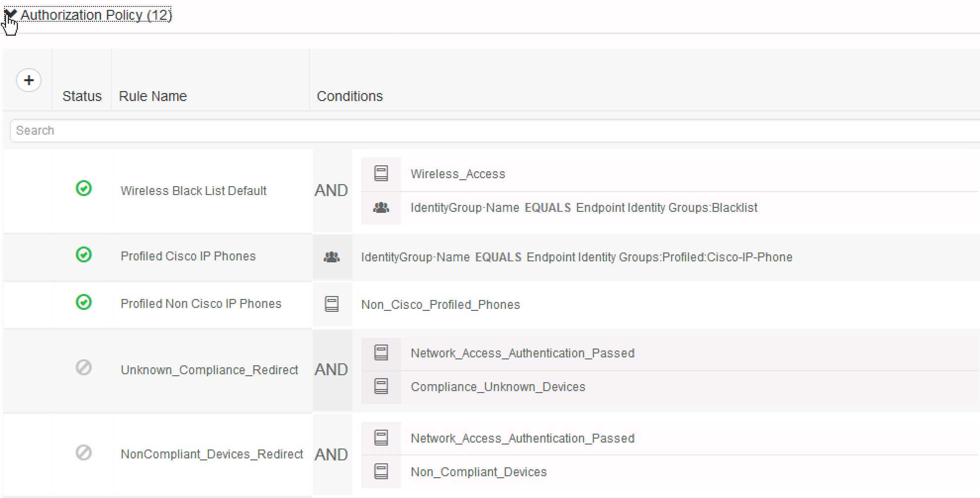Viewport: 980px width, 498px height.
Task: Click the library icon for Network_Access_Authentication_Passed in NonCompliant_Devices_Redirect
Action: [381, 438]
